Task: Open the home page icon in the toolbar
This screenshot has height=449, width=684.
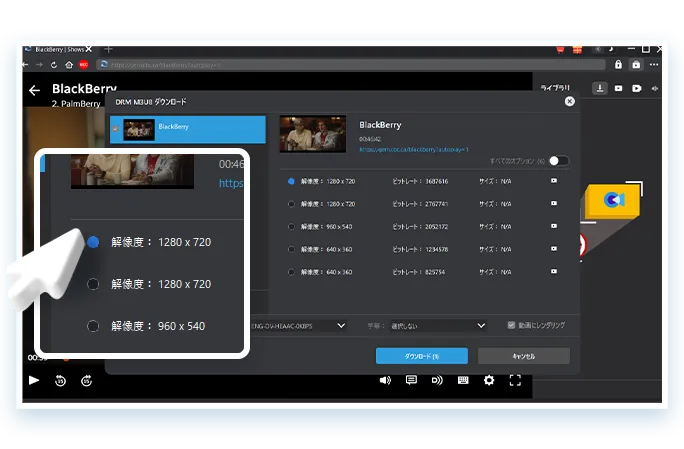Action: [69, 65]
